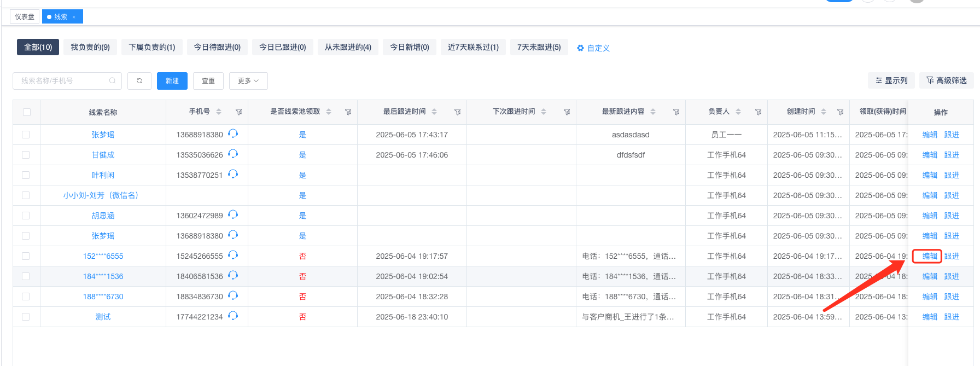Click search magnifier icon in search box
Screen dimensions: 980x366
click(x=112, y=81)
